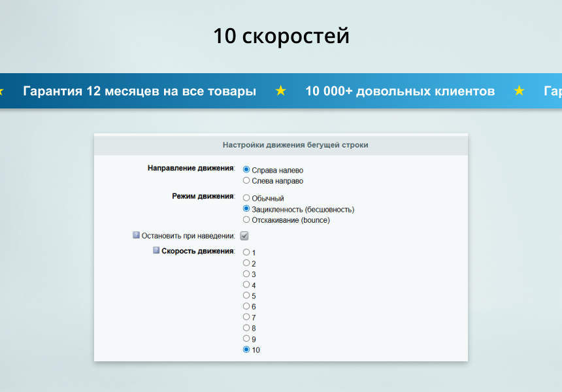Set movement speed to 7
The height and width of the screenshot is (392, 562).
[x=246, y=317]
